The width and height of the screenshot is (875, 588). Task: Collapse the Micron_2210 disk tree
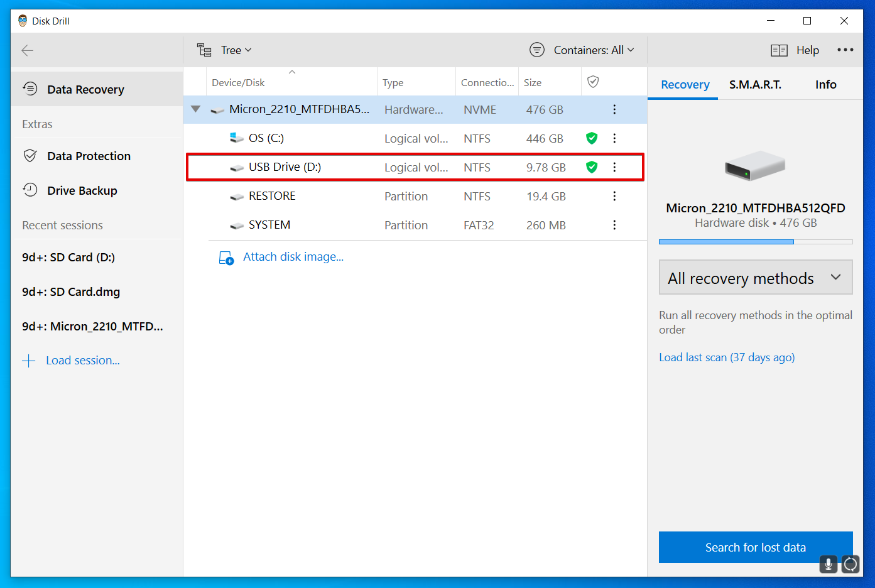(x=196, y=109)
